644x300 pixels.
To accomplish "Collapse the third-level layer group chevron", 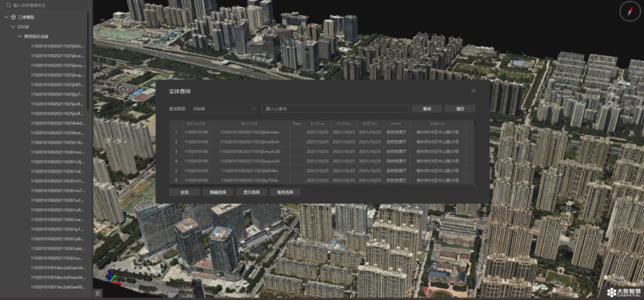I will [x=20, y=36].
